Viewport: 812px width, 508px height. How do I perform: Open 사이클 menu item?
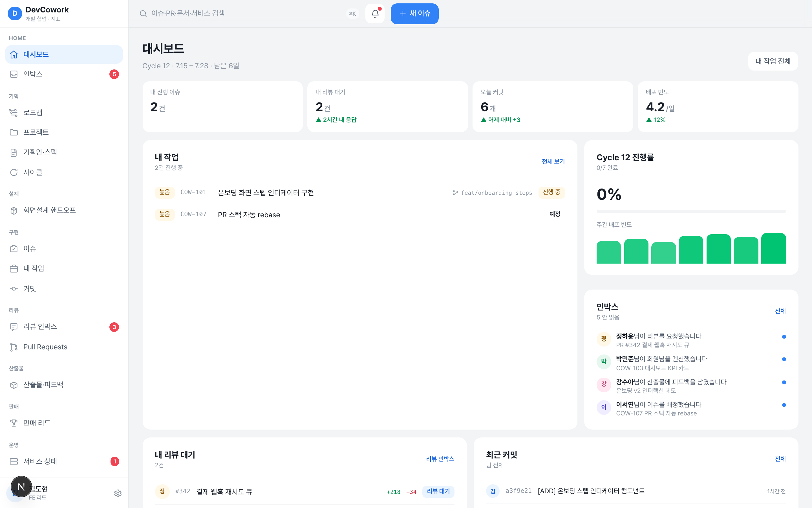point(64,172)
